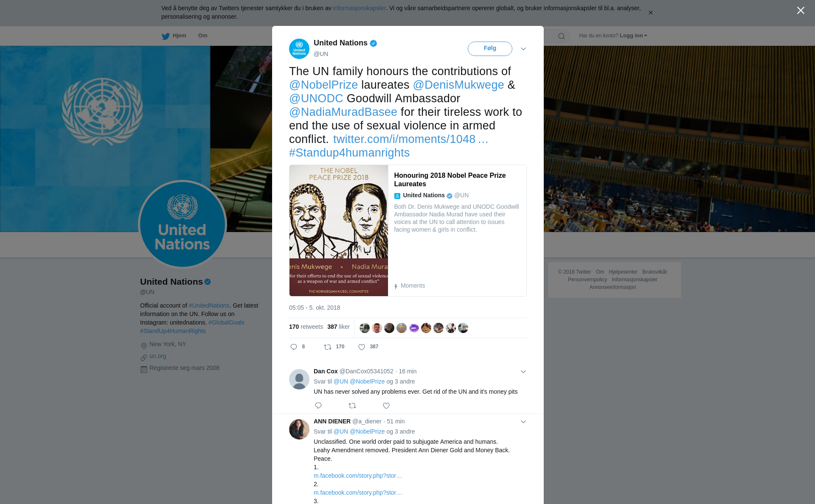Expand the options menu on Dan Cox's reply
This screenshot has height=504, width=815.
pos(523,372)
